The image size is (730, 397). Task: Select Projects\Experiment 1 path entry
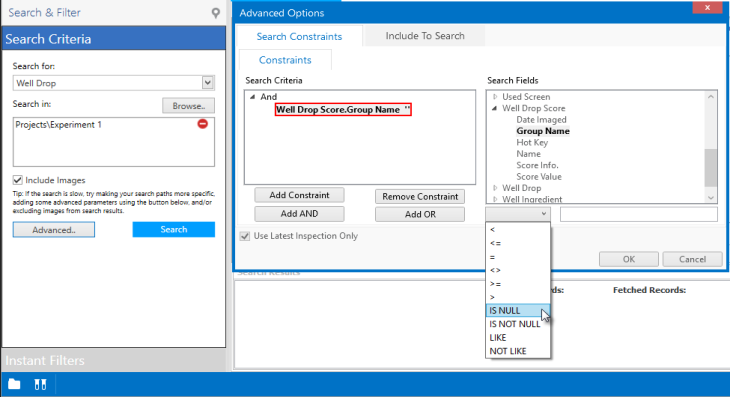pyautogui.click(x=58, y=125)
